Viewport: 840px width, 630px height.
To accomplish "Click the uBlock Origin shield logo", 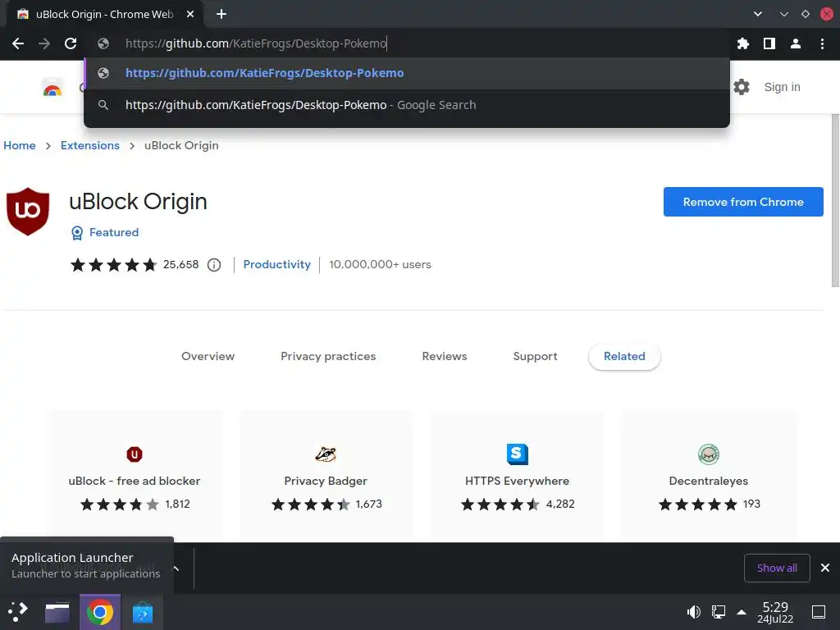I will [28, 211].
